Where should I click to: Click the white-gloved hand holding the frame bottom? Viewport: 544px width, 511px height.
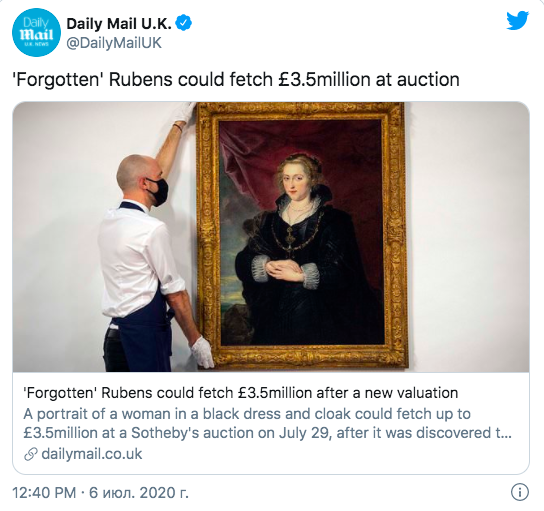tap(202, 352)
